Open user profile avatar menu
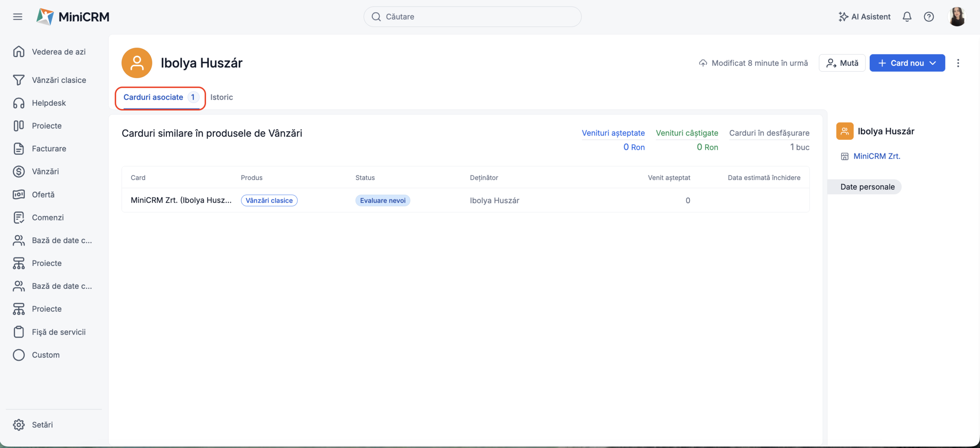Screen dimensions: 980x448 click(x=957, y=16)
